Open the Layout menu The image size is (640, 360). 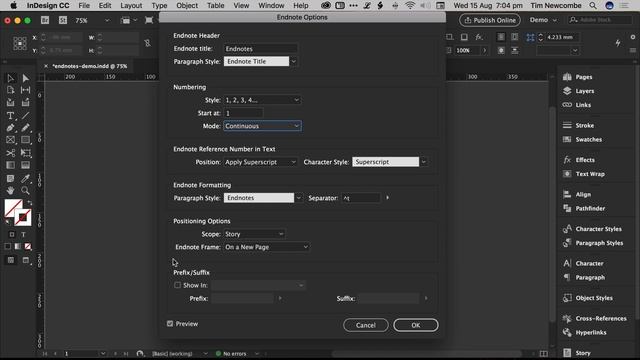click(x=131, y=5)
